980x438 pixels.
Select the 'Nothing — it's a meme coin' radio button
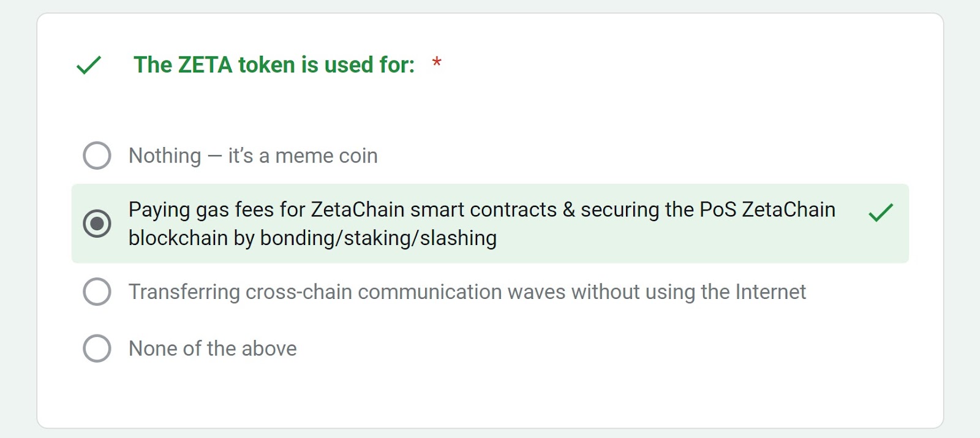click(97, 156)
